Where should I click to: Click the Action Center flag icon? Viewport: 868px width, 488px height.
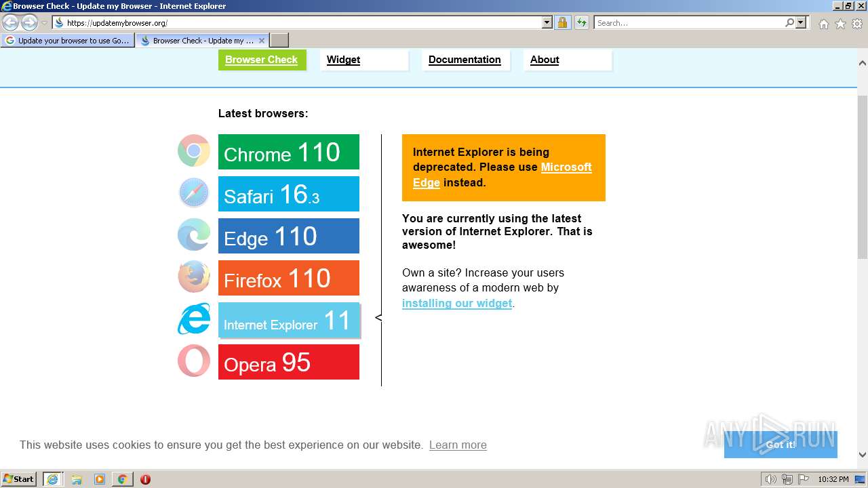point(804,479)
